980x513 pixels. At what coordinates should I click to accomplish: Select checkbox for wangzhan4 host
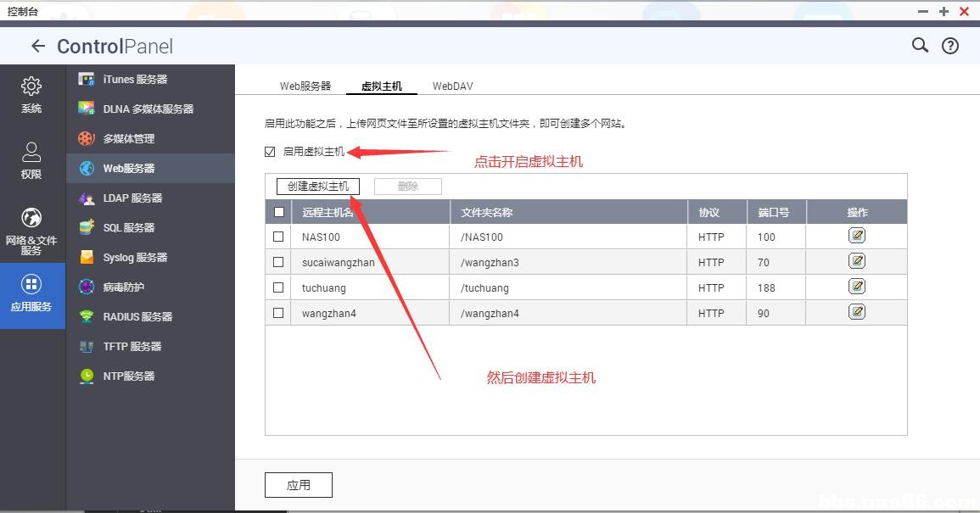(x=278, y=313)
